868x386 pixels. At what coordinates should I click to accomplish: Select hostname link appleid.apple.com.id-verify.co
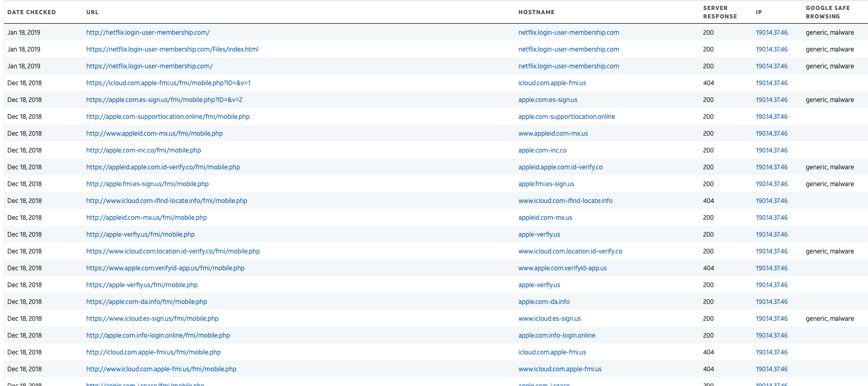point(561,167)
